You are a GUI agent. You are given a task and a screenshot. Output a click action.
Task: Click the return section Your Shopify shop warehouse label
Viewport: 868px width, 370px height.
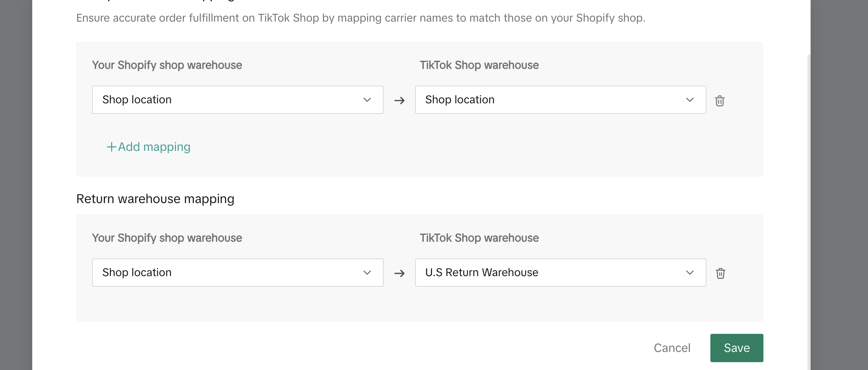click(x=167, y=238)
